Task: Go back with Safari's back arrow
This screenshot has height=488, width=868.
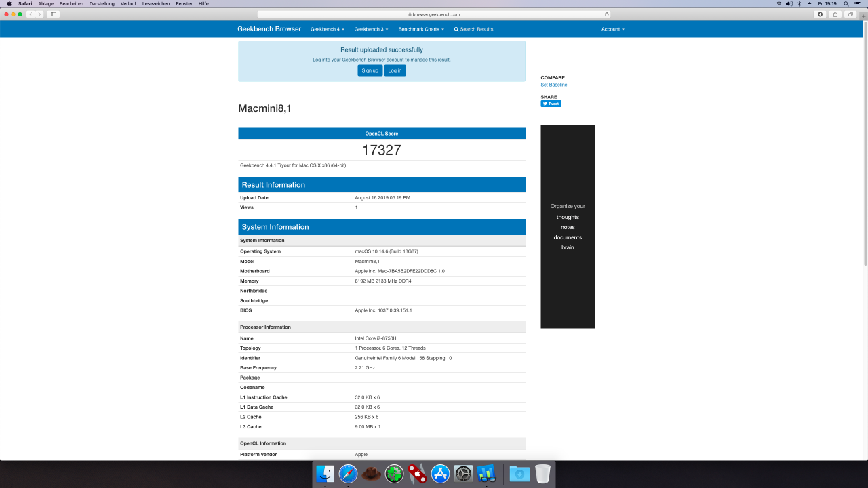Action: click(31, 14)
